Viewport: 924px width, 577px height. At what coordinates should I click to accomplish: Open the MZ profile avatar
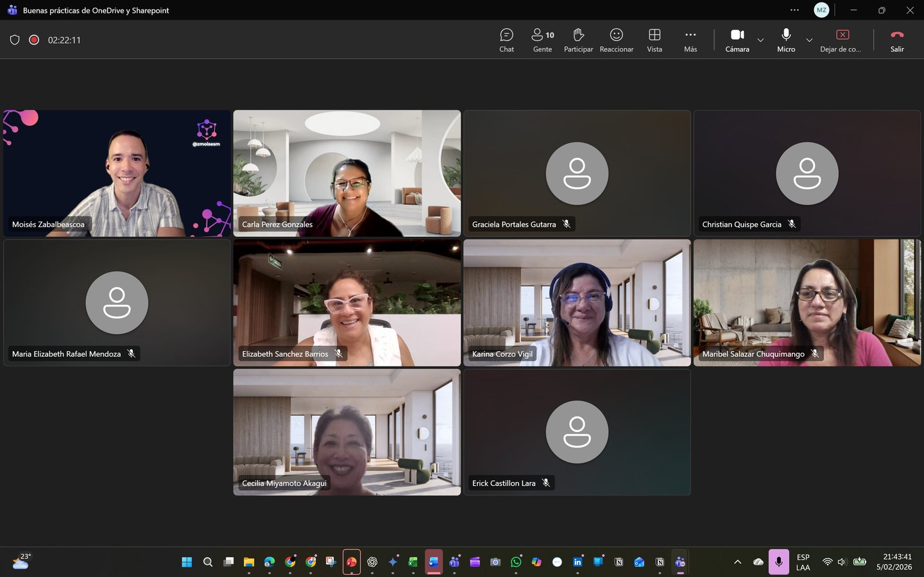pyautogui.click(x=821, y=10)
